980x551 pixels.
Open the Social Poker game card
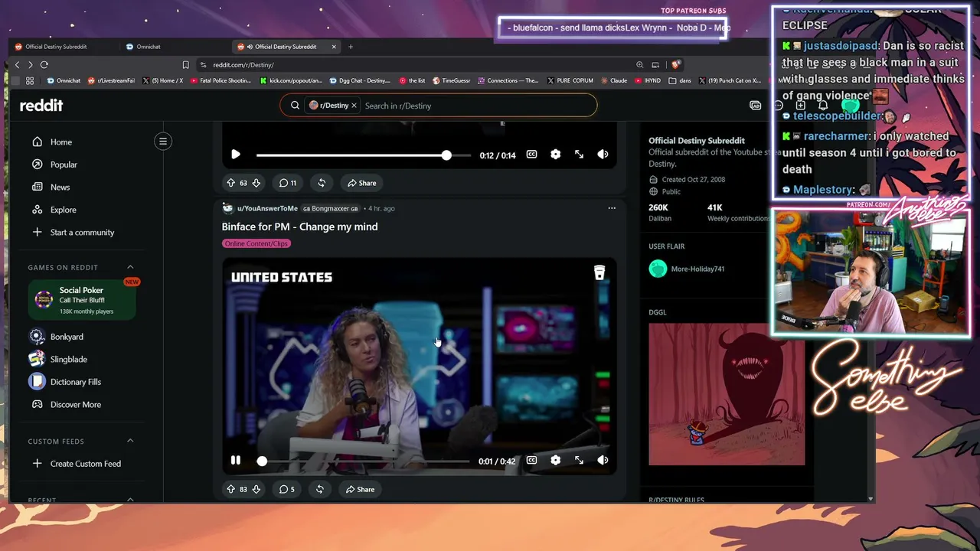(x=82, y=299)
